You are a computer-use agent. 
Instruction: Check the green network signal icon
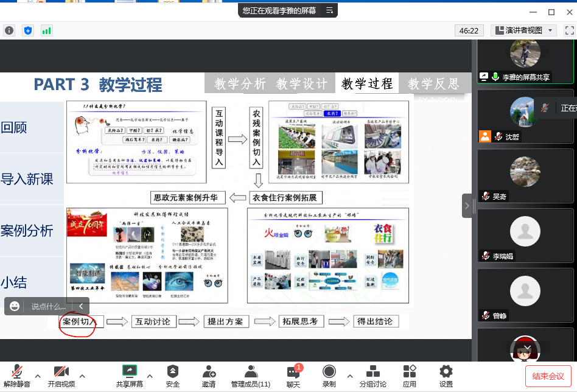pos(46,30)
